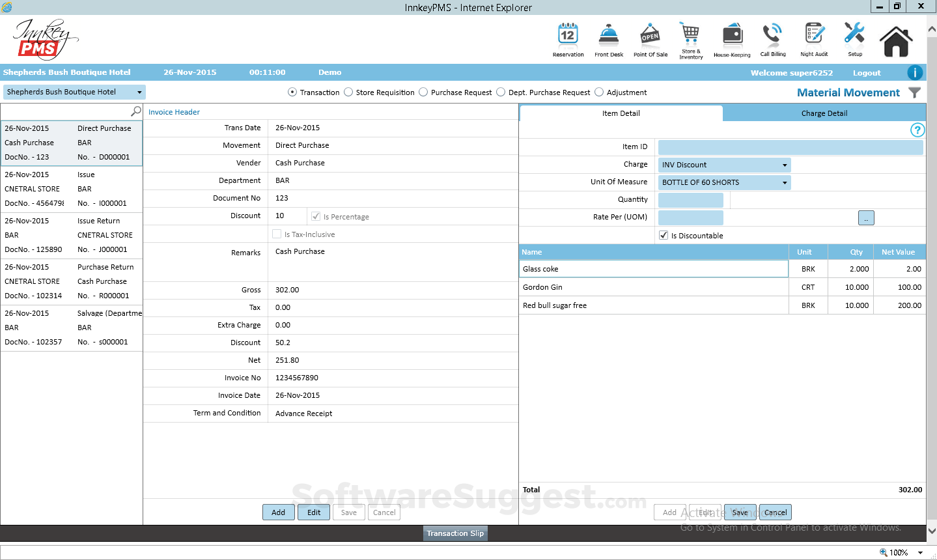This screenshot has height=560, width=937.
Task: Go to Home via house icon
Action: coord(896,42)
